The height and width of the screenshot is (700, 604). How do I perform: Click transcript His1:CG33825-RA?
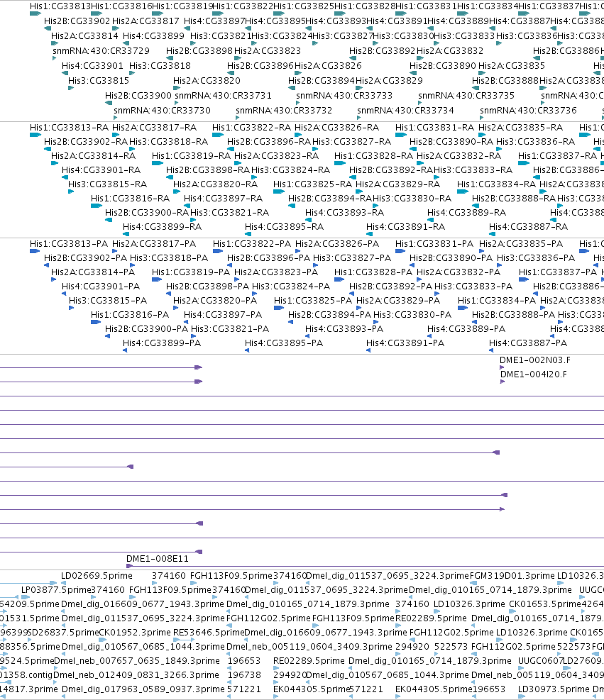point(313,184)
